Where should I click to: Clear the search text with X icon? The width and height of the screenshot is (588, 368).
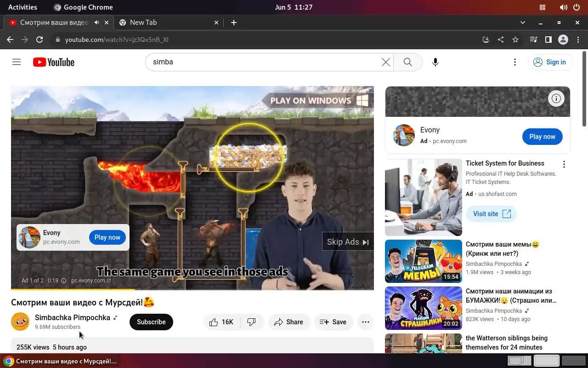tap(386, 62)
